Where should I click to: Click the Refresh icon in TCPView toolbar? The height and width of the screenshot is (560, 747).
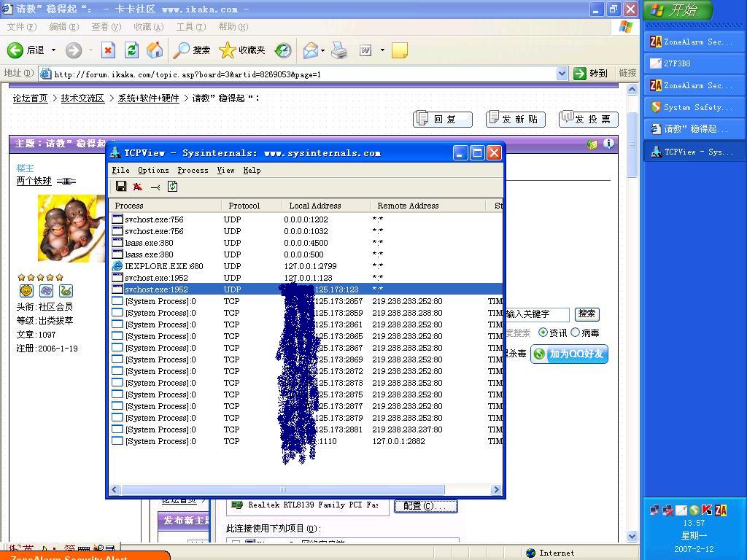[172, 187]
